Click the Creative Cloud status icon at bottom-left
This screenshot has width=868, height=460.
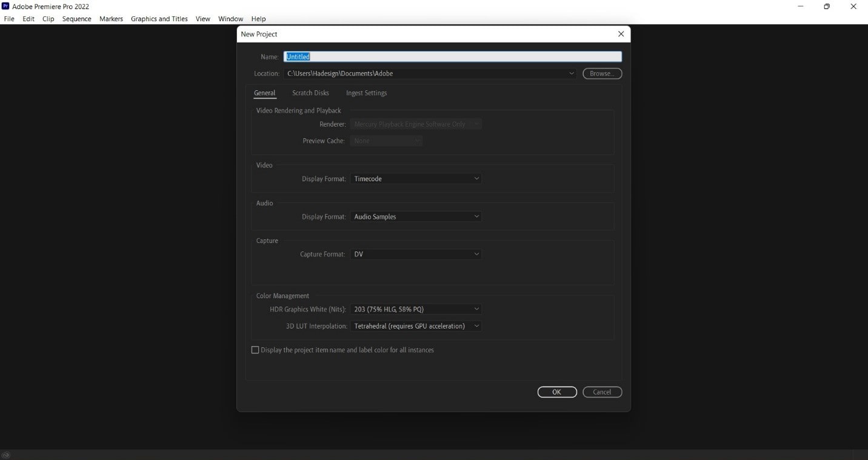pos(5,455)
